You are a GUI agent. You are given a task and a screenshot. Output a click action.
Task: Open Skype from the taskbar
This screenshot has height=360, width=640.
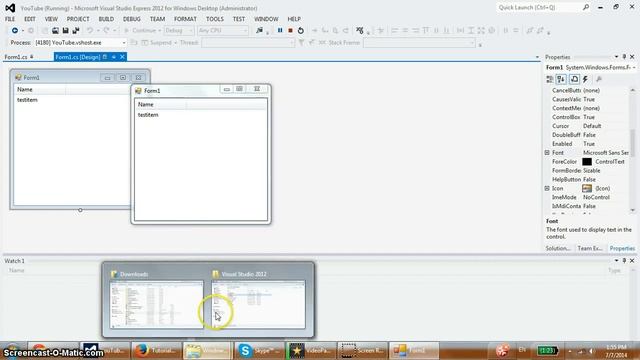[x=258, y=351]
